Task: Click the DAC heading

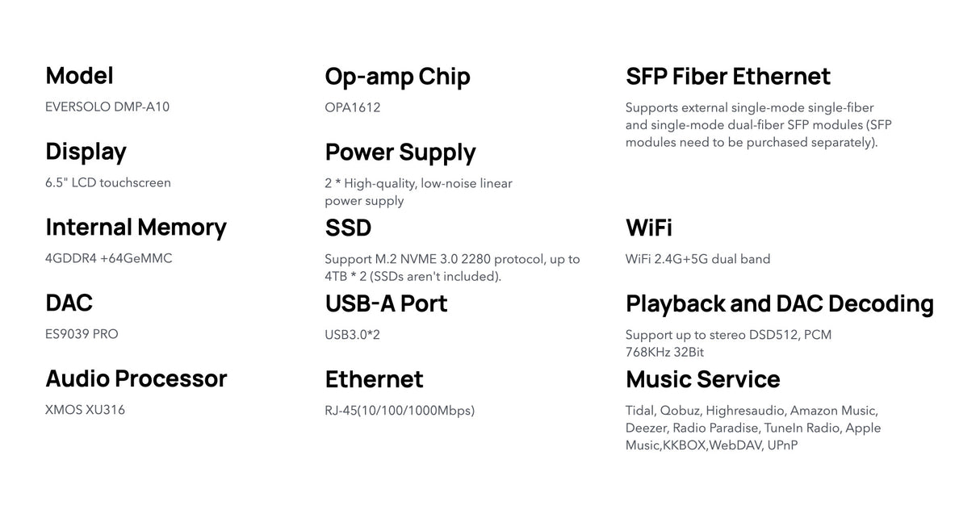Action: [x=69, y=303]
